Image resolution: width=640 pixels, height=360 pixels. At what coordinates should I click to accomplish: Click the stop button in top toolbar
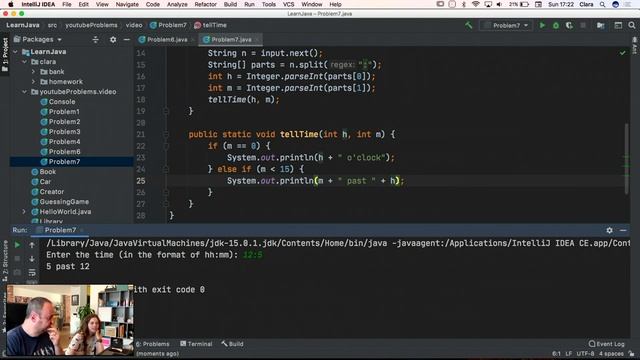583,25
